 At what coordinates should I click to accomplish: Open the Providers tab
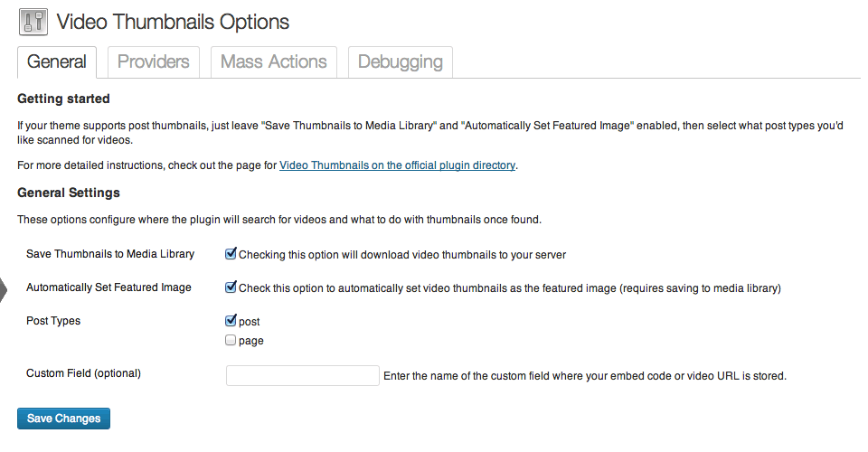[154, 62]
